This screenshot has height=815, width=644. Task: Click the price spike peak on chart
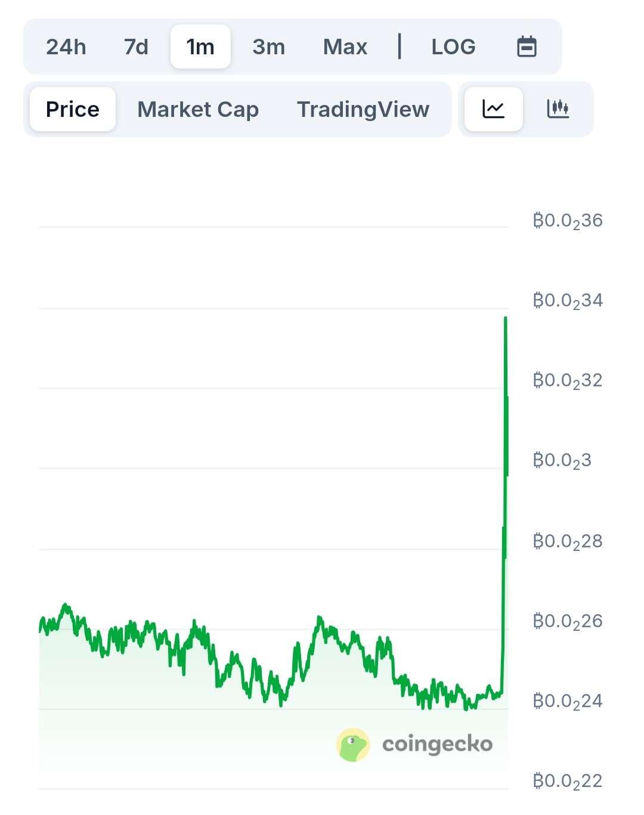pyautogui.click(x=506, y=319)
